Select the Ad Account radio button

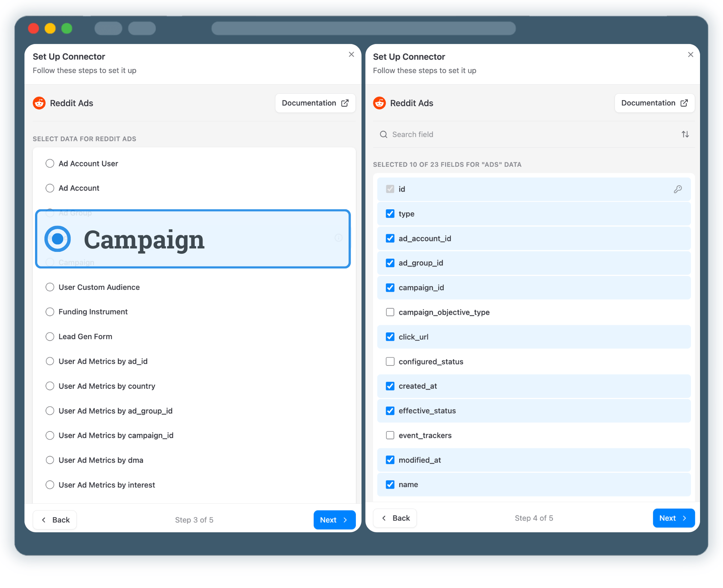point(50,188)
